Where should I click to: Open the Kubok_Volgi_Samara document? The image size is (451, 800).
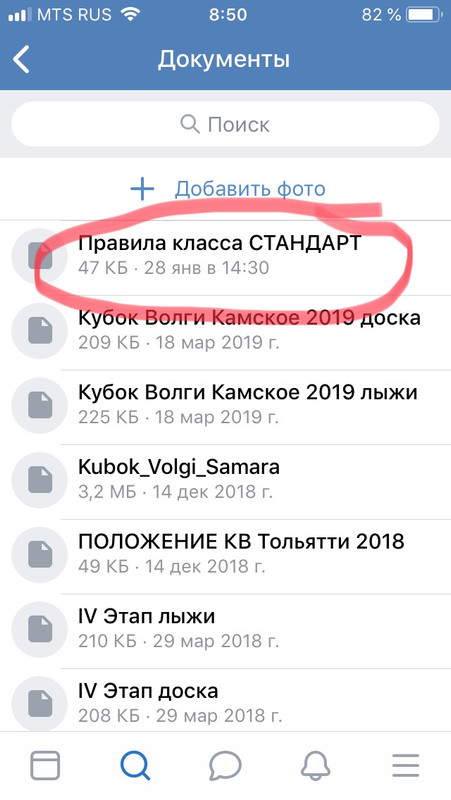coord(226,481)
